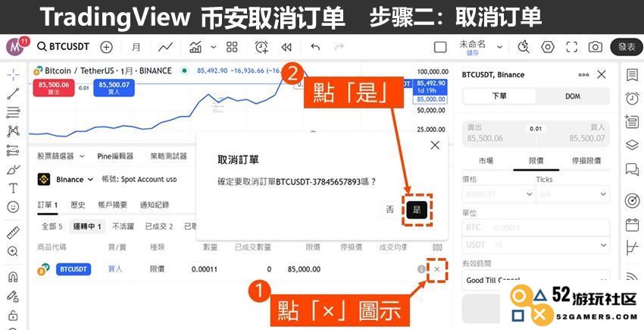Change the line chart style icon
The height and width of the screenshot is (330, 644).
pyautogui.click(x=165, y=47)
